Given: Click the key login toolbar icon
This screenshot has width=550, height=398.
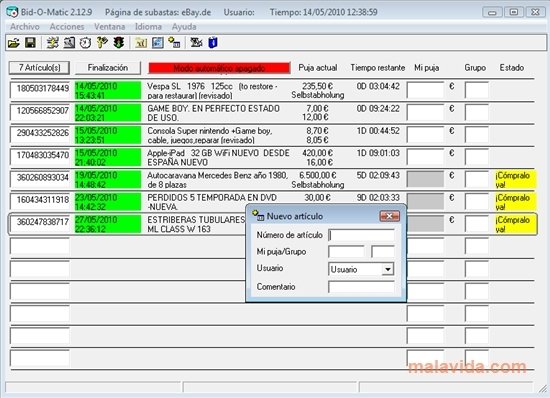Looking at the screenshot, I should 102,43.
